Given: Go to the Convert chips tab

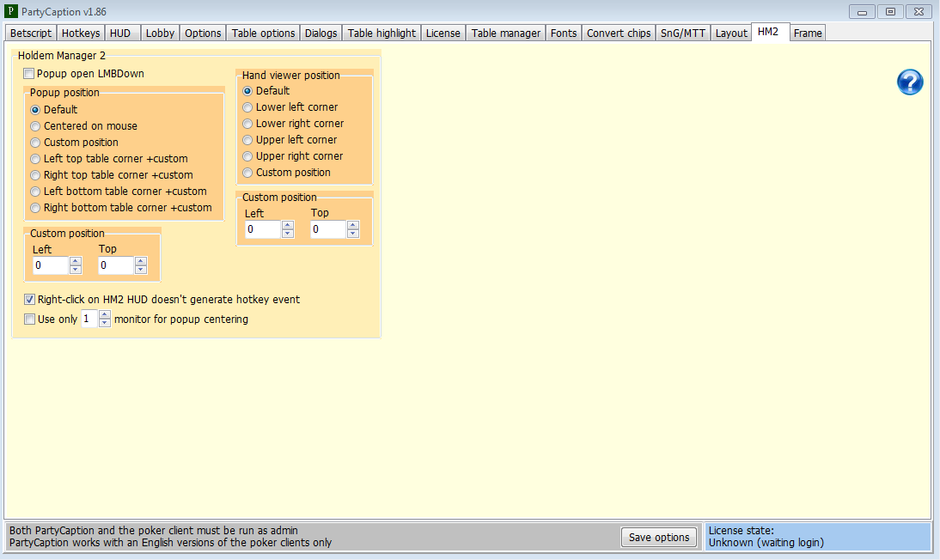Looking at the screenshot, I should pyautogui.click(x=618, y=33).
